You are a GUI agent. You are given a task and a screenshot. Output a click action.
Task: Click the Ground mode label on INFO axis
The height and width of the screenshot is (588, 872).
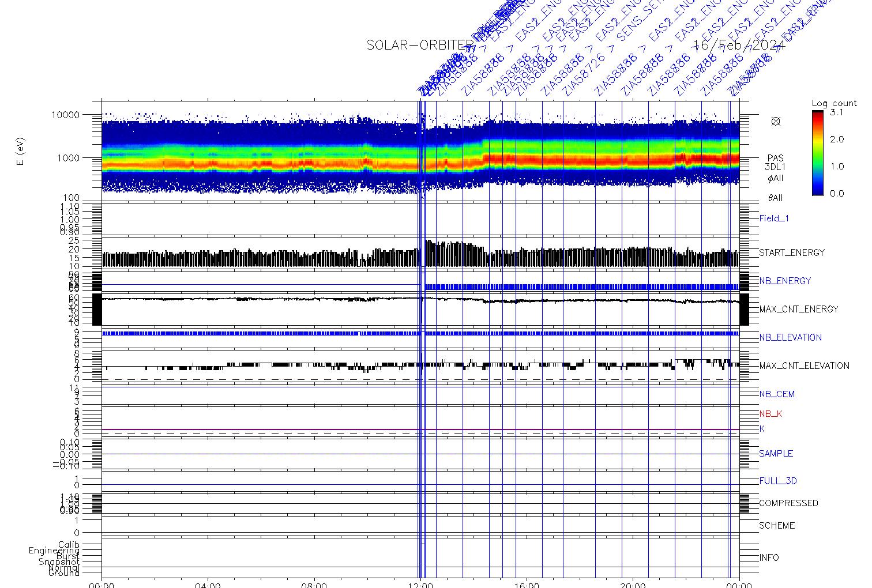pos(64,573)
